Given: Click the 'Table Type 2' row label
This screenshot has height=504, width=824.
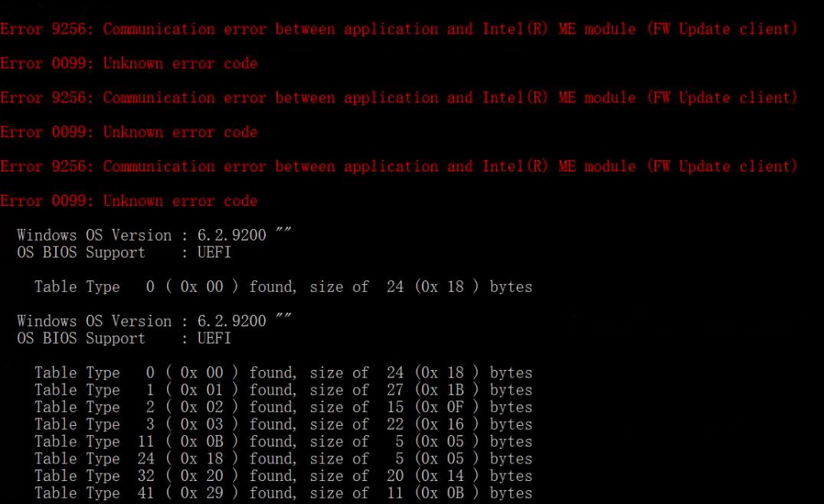Looking at the screenshot, I should [x=94, y=407].
